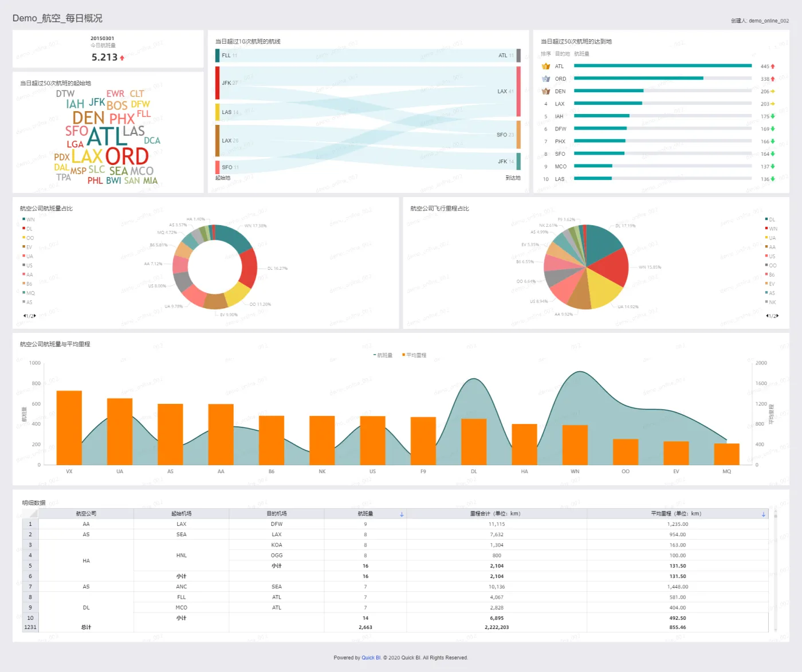This screenshot has width=802, height=672.
Task: Go to next legend page in 航班量占比 chart
Action: point(35,316)
